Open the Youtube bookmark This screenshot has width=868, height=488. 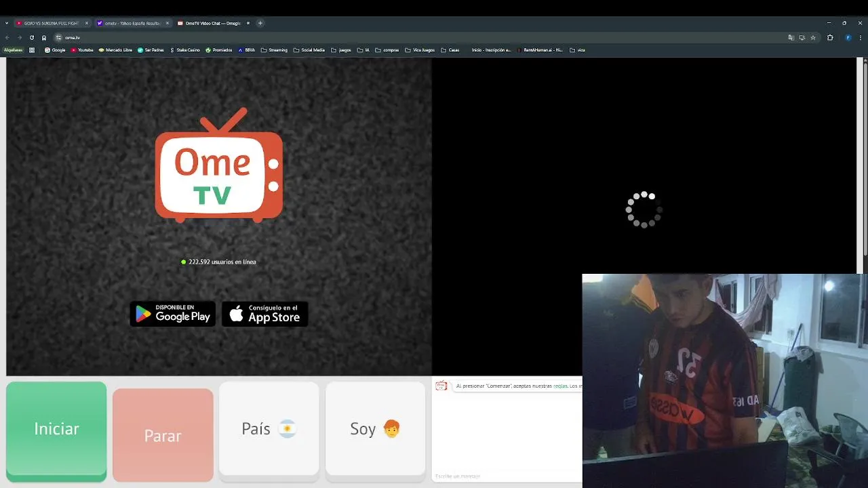coord(82,49)
